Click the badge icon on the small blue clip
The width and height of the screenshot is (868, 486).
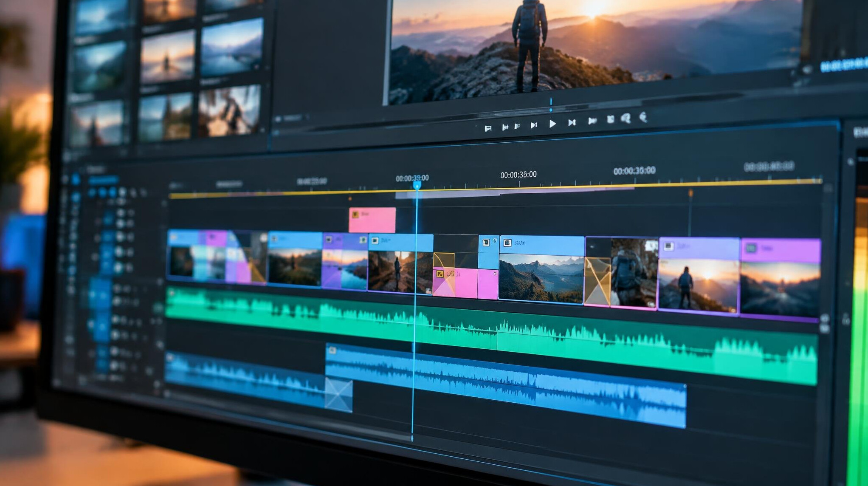click(x=486, y=243)
